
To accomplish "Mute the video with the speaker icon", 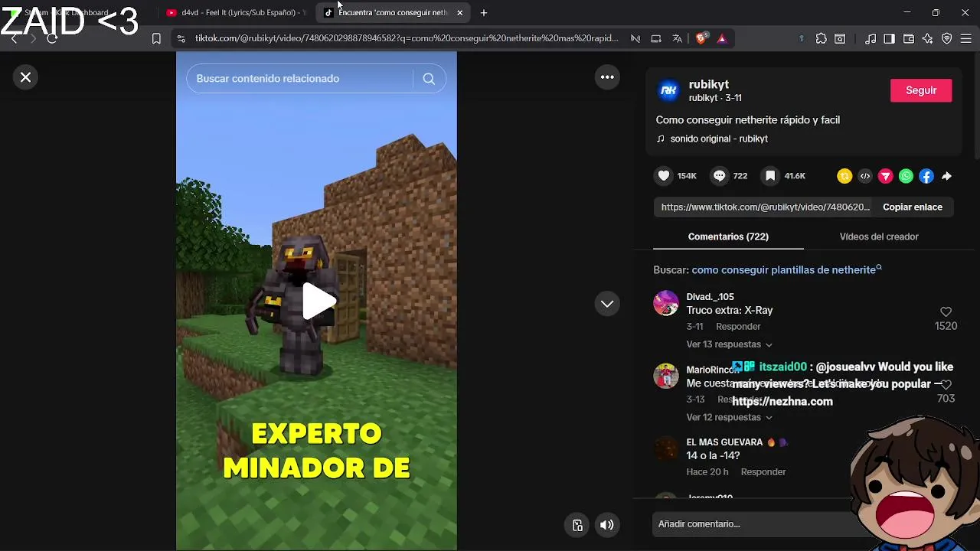I will (606, 525).
